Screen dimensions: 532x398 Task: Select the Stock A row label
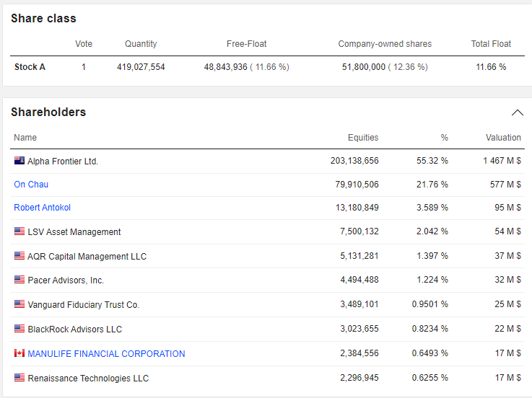pyautogui.click(x=30, y=67)
